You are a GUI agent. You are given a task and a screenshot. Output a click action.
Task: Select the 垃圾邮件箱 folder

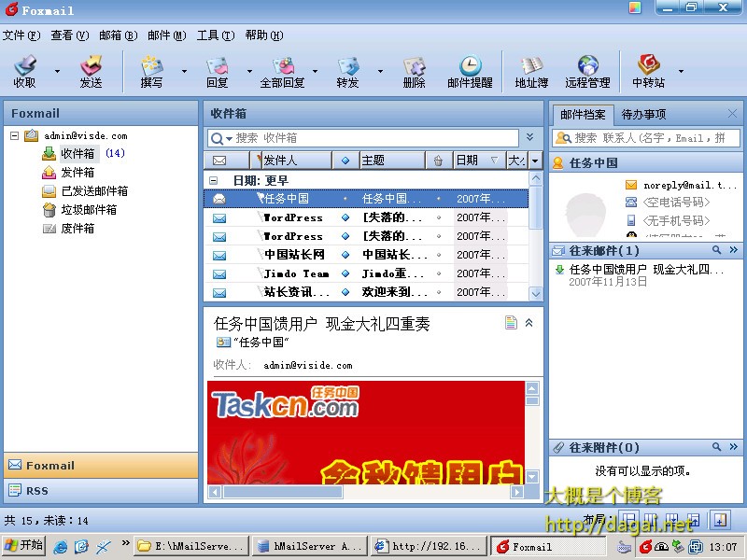click(x=89, y=209)
